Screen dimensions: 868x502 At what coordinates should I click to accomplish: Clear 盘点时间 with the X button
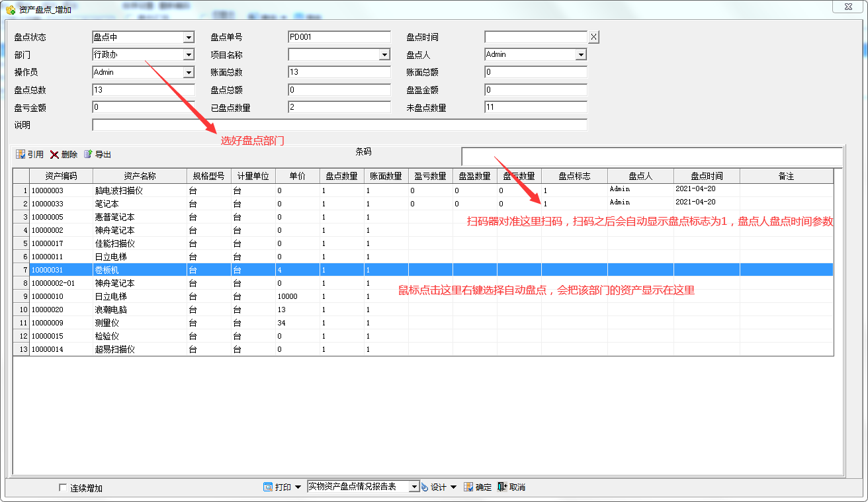[593, 37]
